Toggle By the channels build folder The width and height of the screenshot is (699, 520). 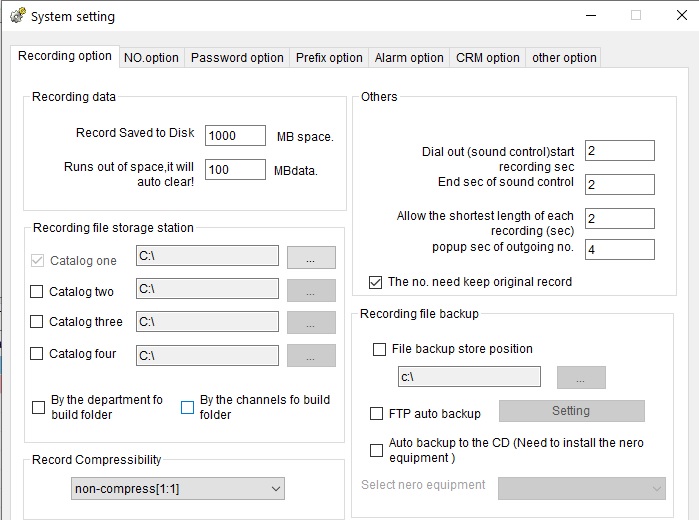point(187,407)
